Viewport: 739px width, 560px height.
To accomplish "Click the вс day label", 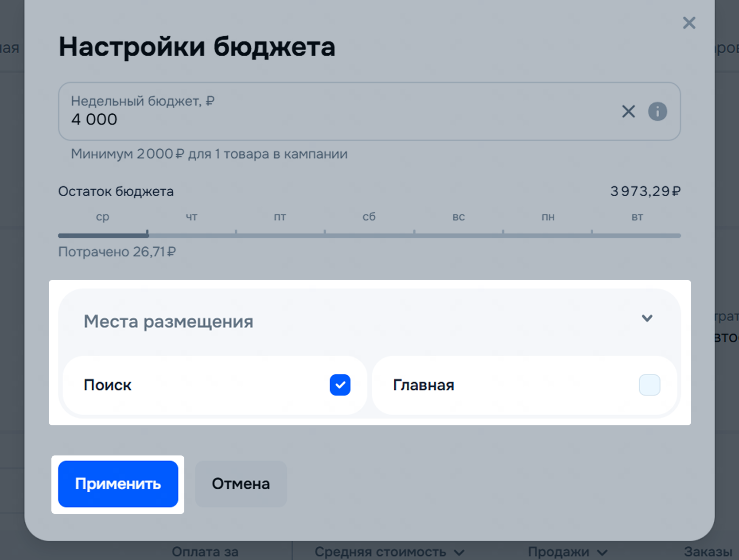I will click(458, 217).
